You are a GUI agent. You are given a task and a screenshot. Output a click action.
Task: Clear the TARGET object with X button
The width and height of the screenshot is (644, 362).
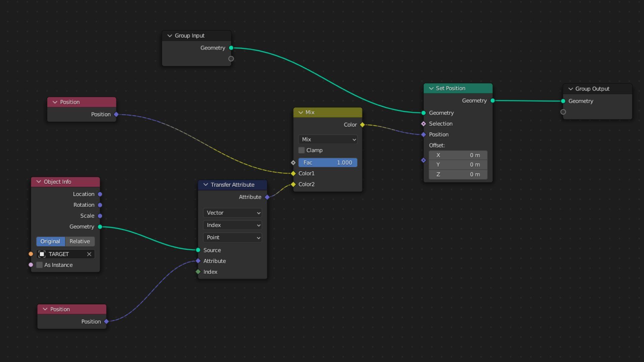[x=89, y=254]
